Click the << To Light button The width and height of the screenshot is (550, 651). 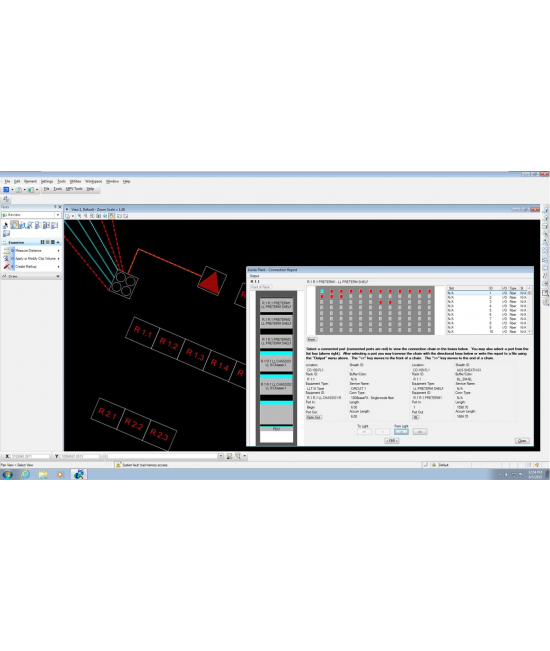[364, 432]
